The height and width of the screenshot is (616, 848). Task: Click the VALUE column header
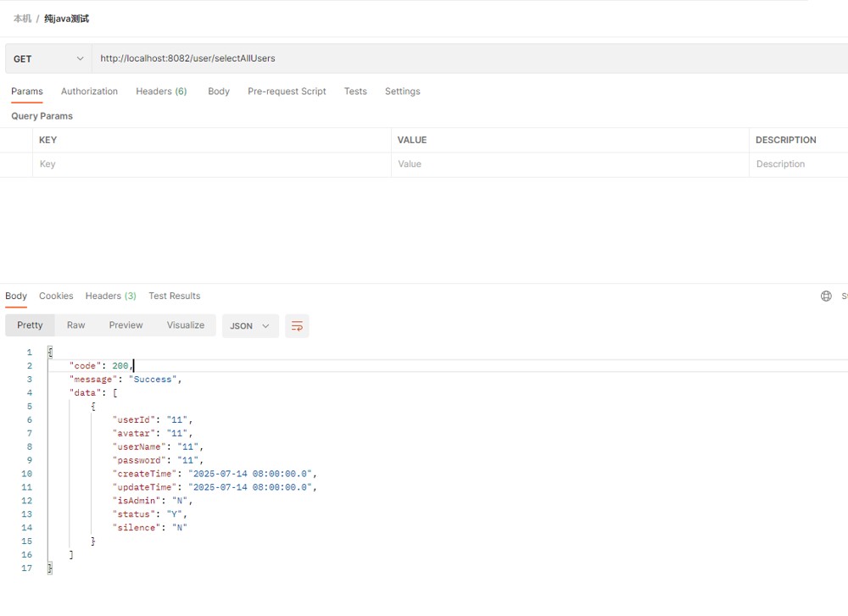(x=412, y=140)
